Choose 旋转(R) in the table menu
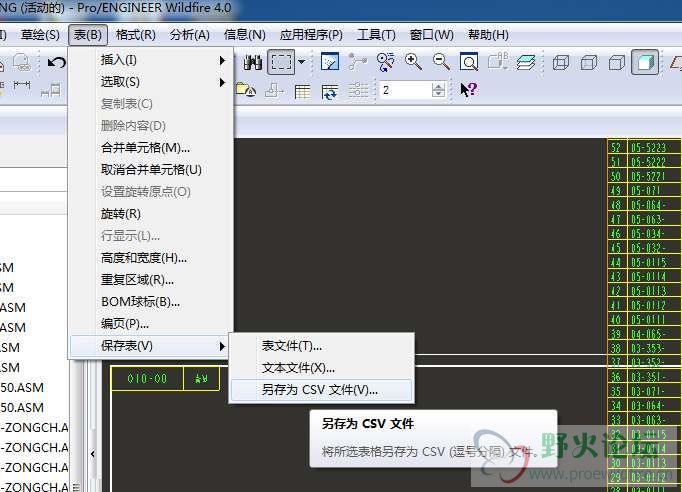Viewport: 682px width, 492px height. [x=150, y=214]
